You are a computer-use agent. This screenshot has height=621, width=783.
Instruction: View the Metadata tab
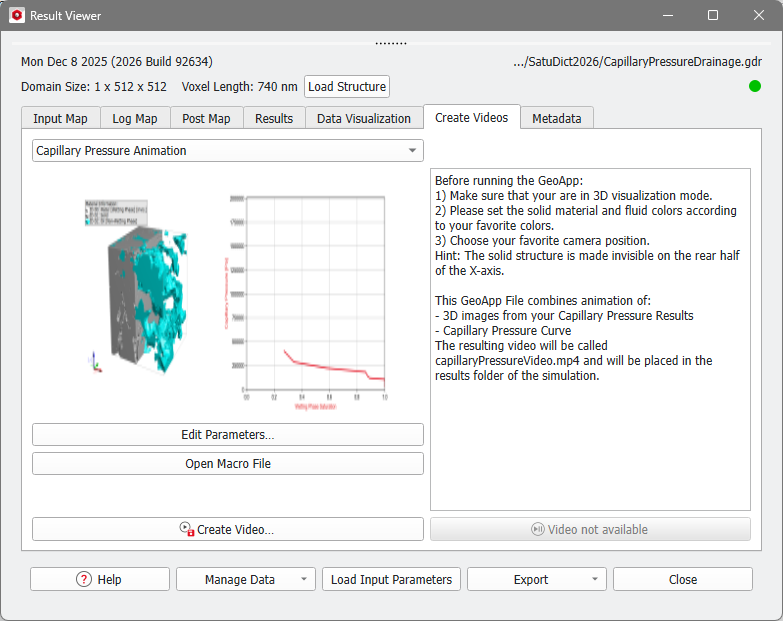557,118
